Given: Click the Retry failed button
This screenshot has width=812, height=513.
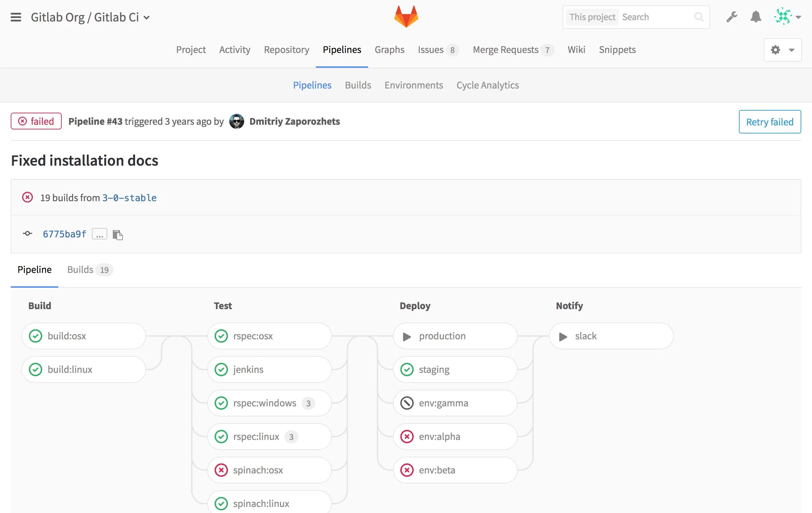Looking at the screenshot, I should tap(769, 121).
